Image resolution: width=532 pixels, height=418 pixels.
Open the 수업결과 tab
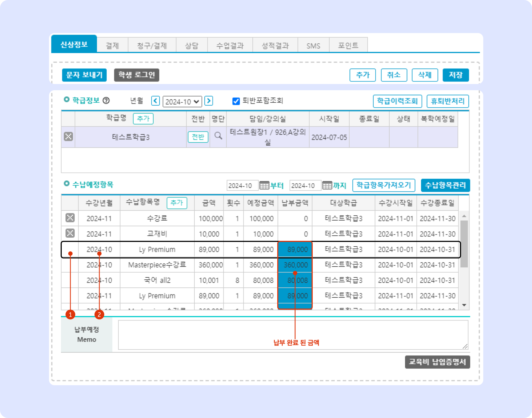pos(230,46)
